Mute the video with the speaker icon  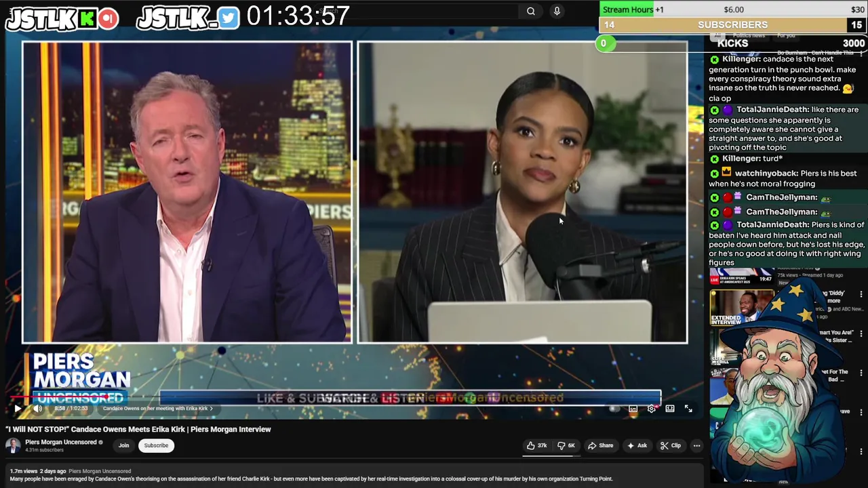point(38,409)
